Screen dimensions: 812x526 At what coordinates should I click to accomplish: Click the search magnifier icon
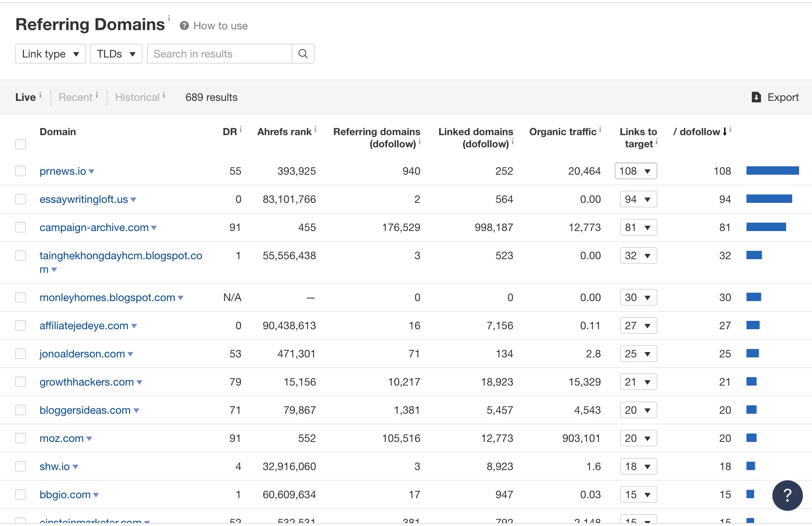click(303, 54)
